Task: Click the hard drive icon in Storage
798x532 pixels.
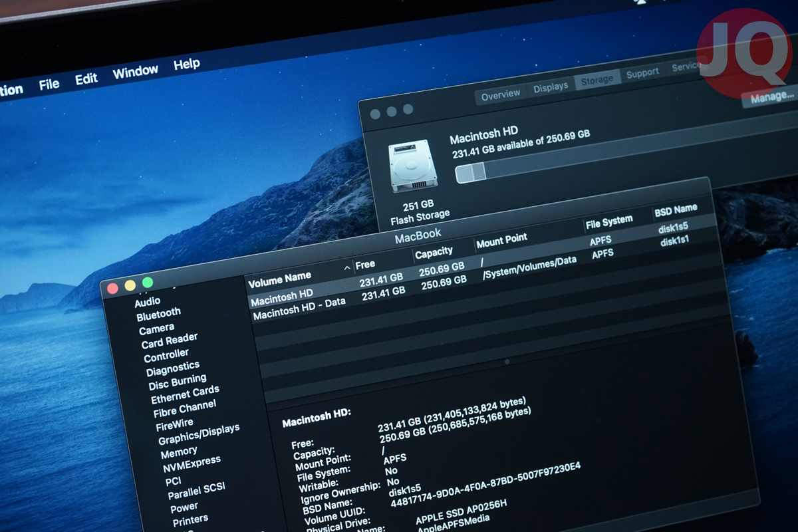Action: (x=413, y=166)
